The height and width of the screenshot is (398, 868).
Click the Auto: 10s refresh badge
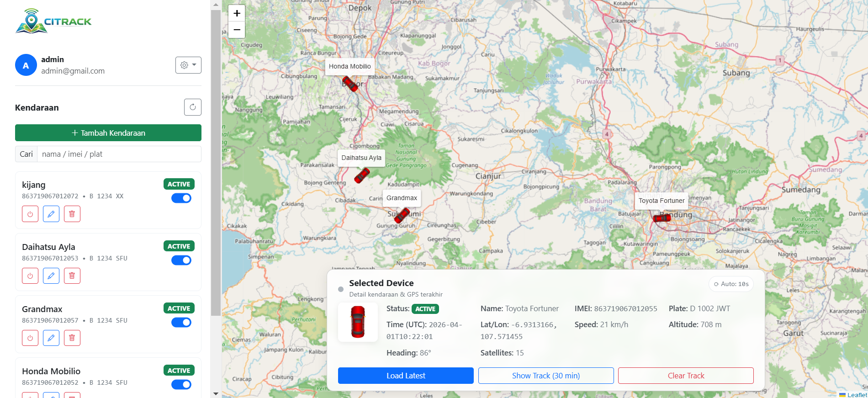click(x=731, y=284)
